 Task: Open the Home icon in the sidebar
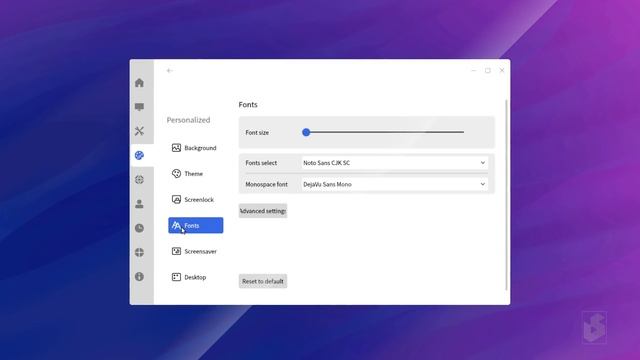click(139, 83)
